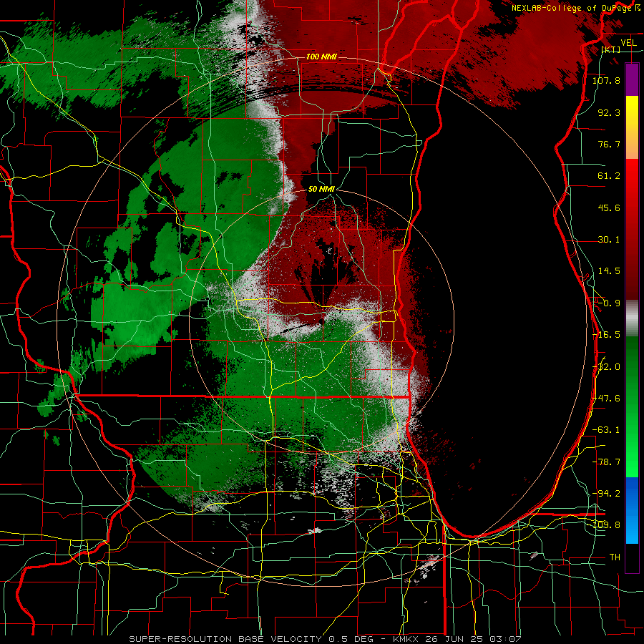
Task: Click the -0.9 velocity scale value
Action: click(x=609, y=303)
